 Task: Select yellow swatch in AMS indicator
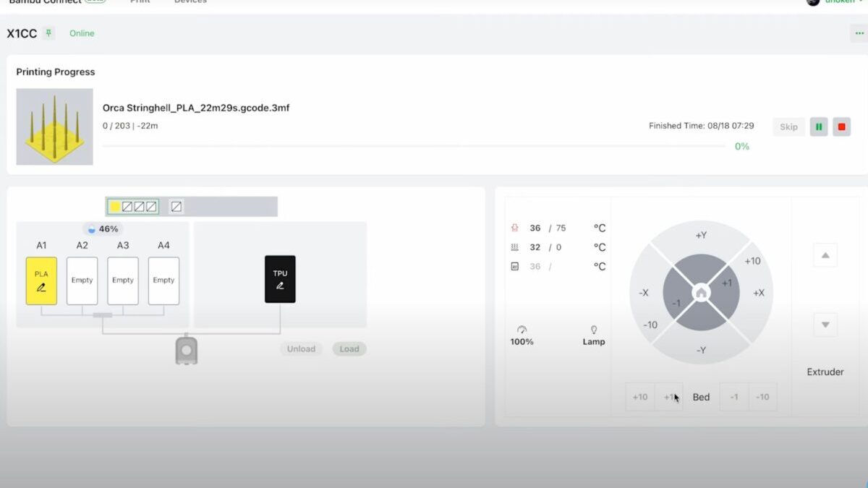(x=115, y=207)
